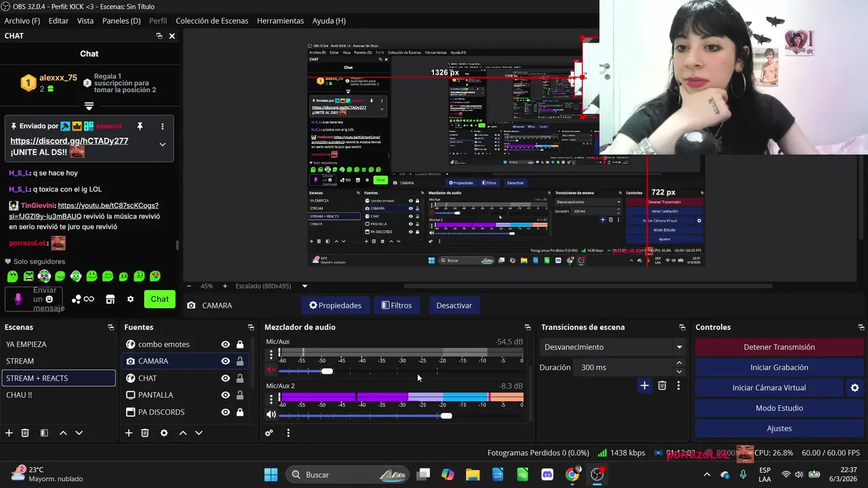This screenshot has width=868, height=488.
Task: Click Detener Transmisión button
Action: click(x=779, y=347)
